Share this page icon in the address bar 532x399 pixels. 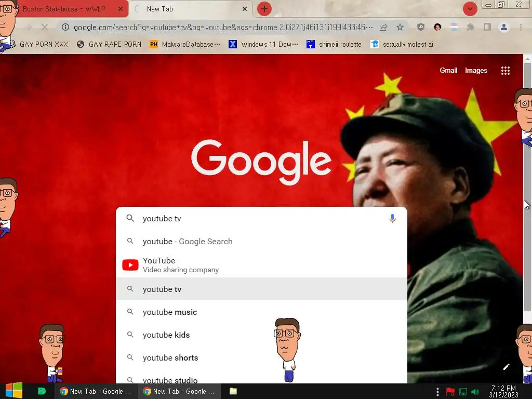click(383, 27)
